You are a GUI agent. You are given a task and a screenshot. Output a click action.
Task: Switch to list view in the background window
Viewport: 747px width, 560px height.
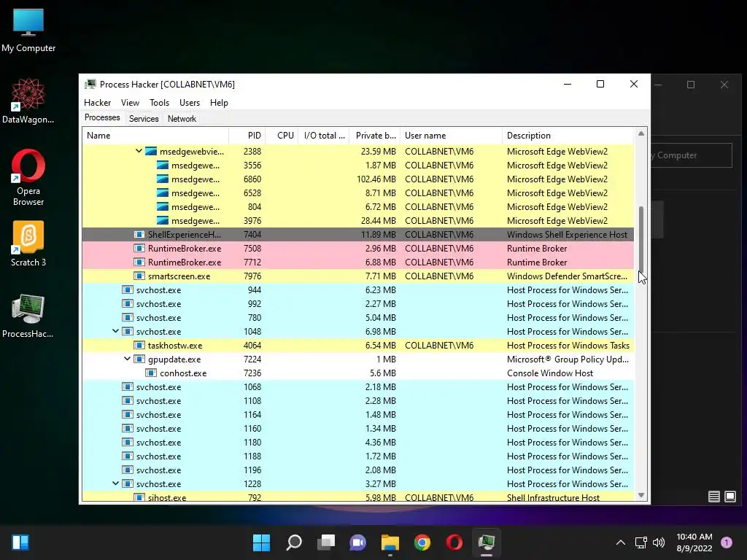click(x=713, y=497)
